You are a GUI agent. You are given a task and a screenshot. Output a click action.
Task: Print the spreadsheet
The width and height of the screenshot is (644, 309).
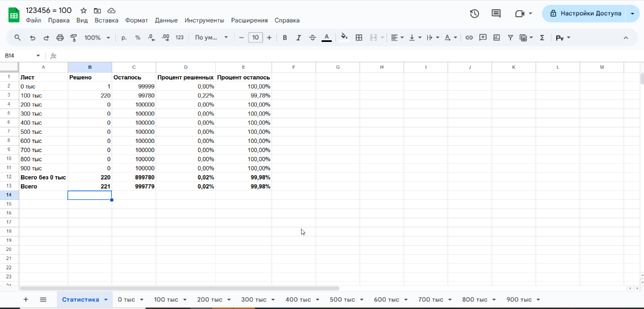(60, 38)
